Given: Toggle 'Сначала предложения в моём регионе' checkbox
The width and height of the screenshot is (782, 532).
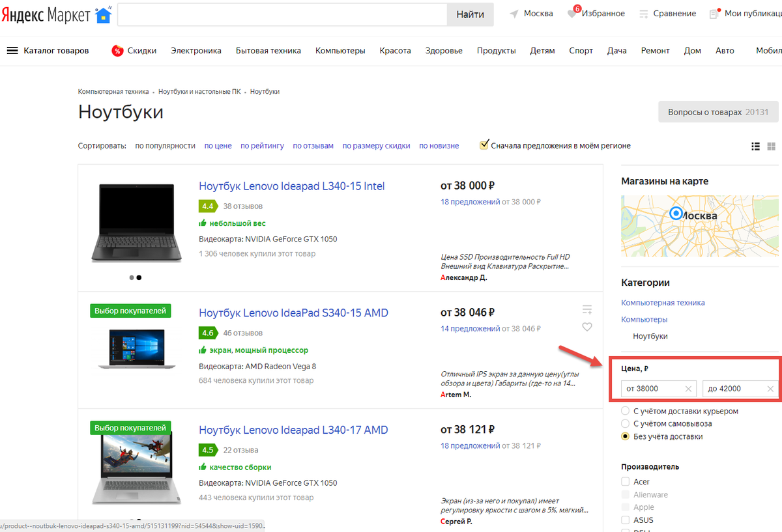Looking at the screenshot, I should (x=484, y=145).
